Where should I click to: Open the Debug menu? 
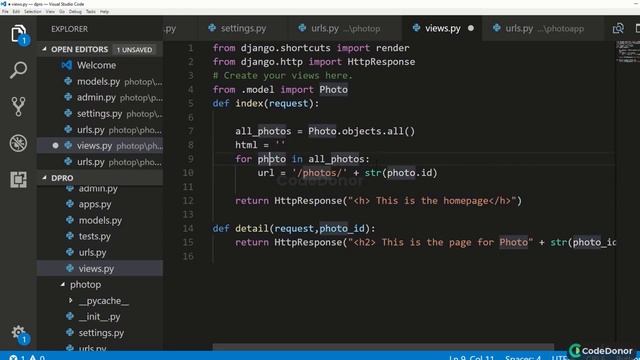pyautogui.click(x=75, y=11)
